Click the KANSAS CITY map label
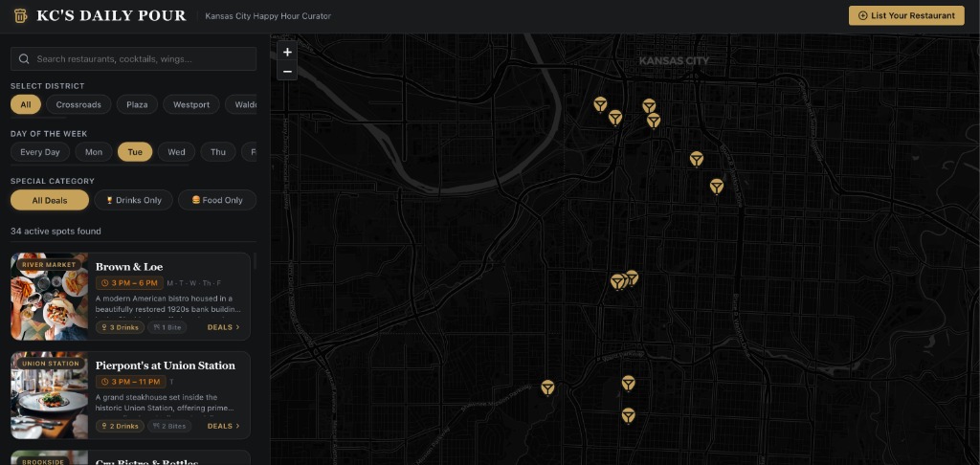This screenshot has width=980, height=465. pyautogui.click(x=674, y=60)
